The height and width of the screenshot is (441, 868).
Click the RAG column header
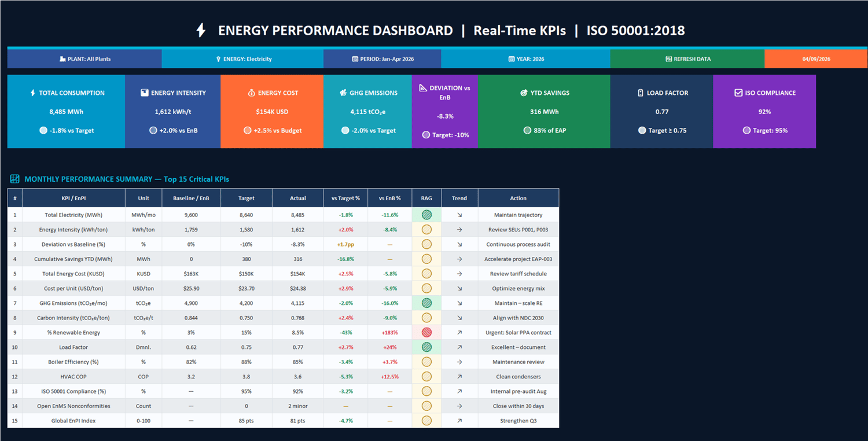click(426, 198)
